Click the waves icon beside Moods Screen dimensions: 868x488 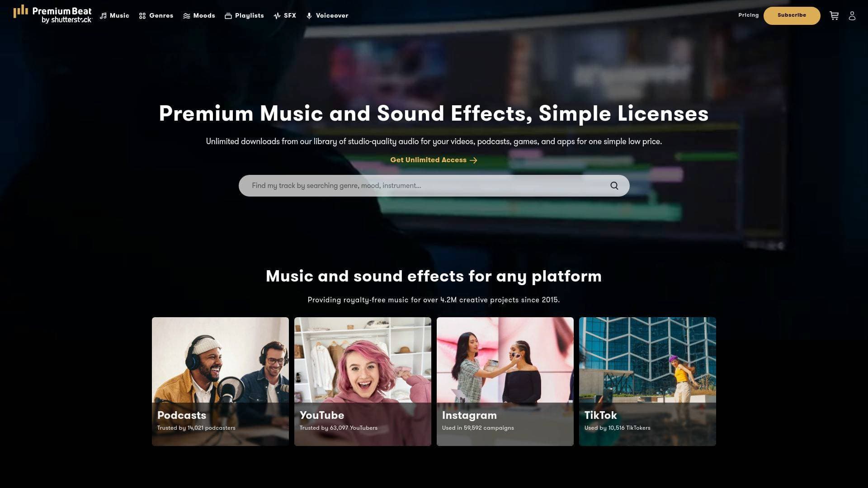point(186,15)
